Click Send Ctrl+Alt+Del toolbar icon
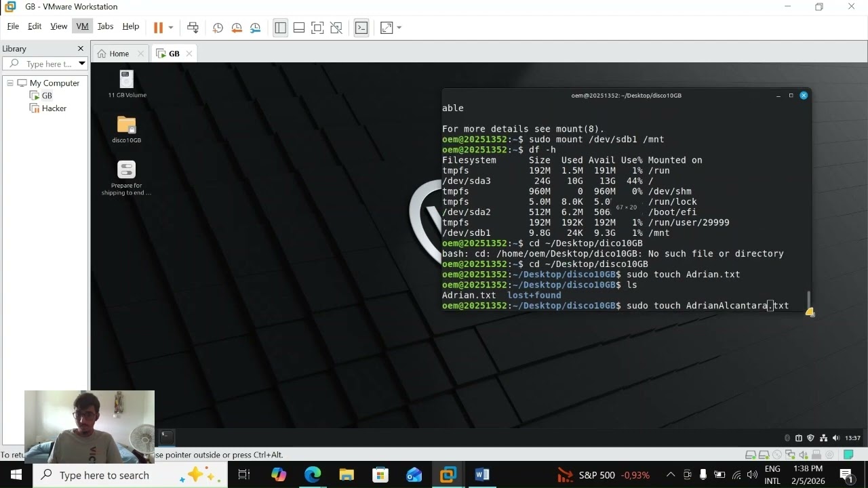Screen dimensions: 868x488 193,28
